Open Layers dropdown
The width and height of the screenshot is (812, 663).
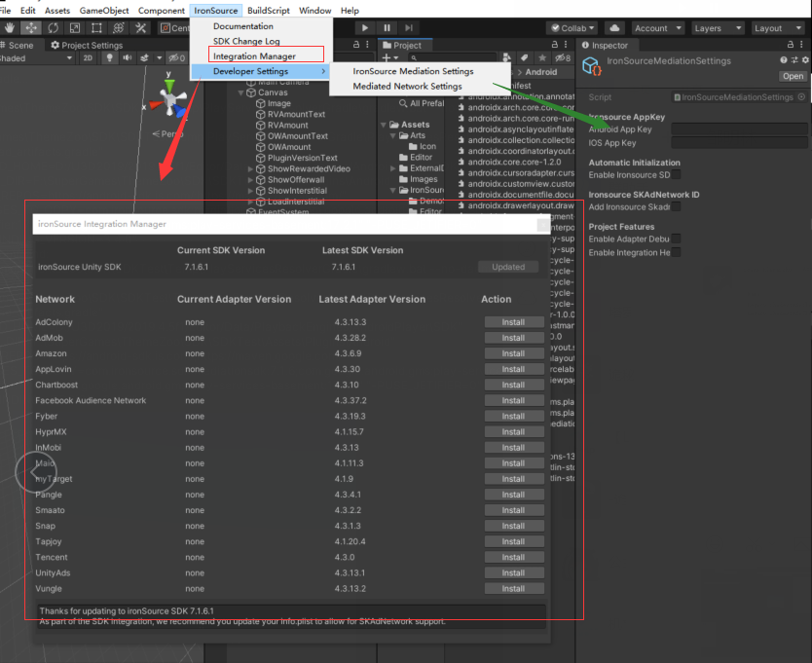pyautogui.click(x=718, y=28)
